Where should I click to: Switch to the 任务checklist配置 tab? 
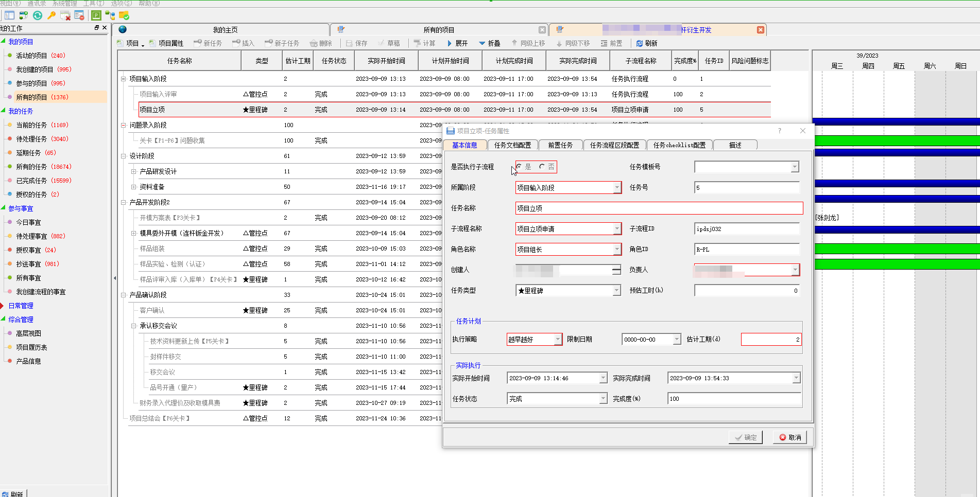(680, 145)
